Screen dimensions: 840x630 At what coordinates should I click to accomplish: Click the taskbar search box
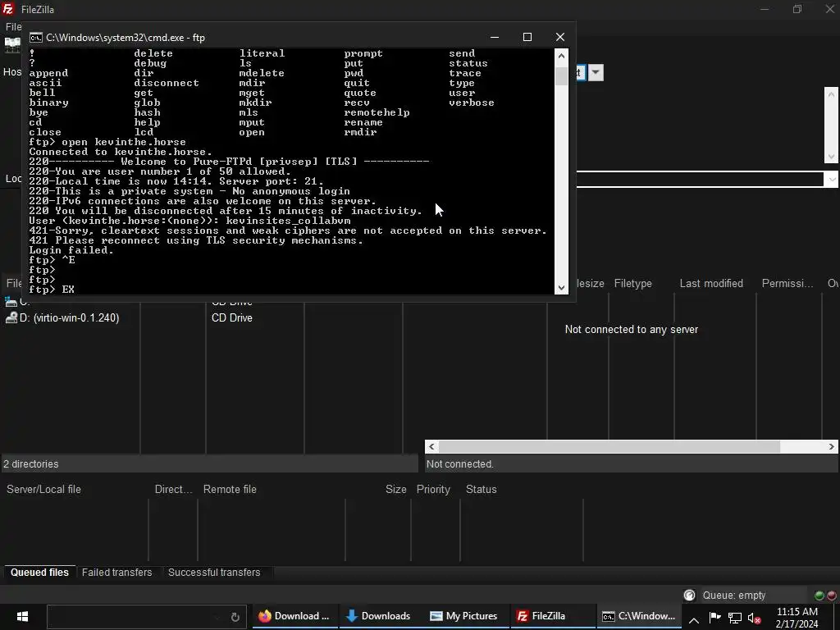point(146,617)
